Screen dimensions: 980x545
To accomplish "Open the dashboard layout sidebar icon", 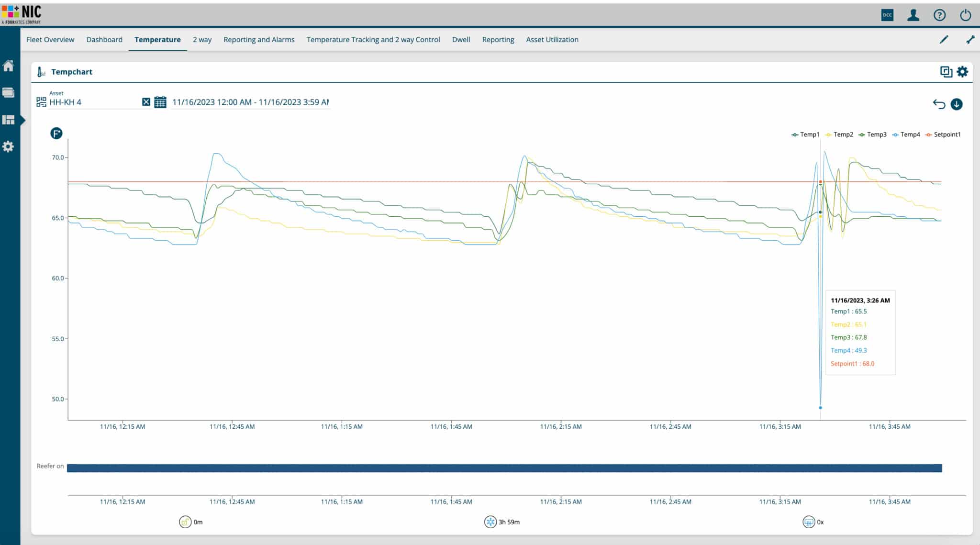I will [9, 120].
